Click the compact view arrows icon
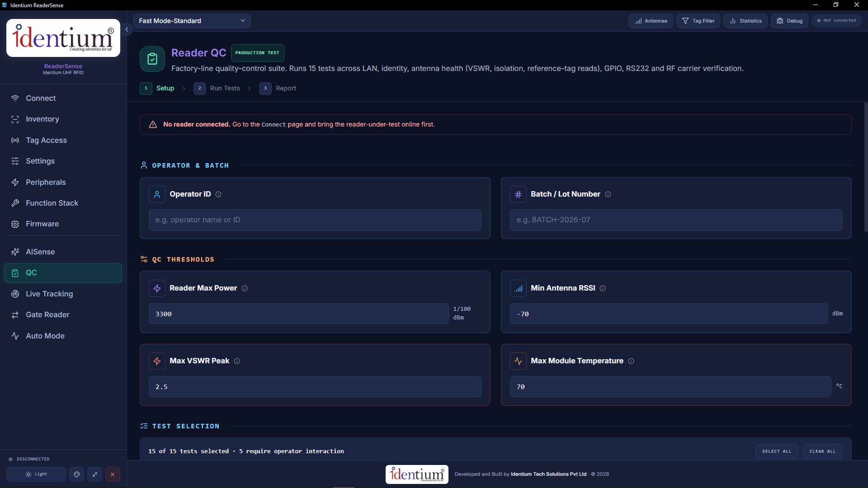The width and height of the screenshot is (868, 488). [x=94, y=474]
